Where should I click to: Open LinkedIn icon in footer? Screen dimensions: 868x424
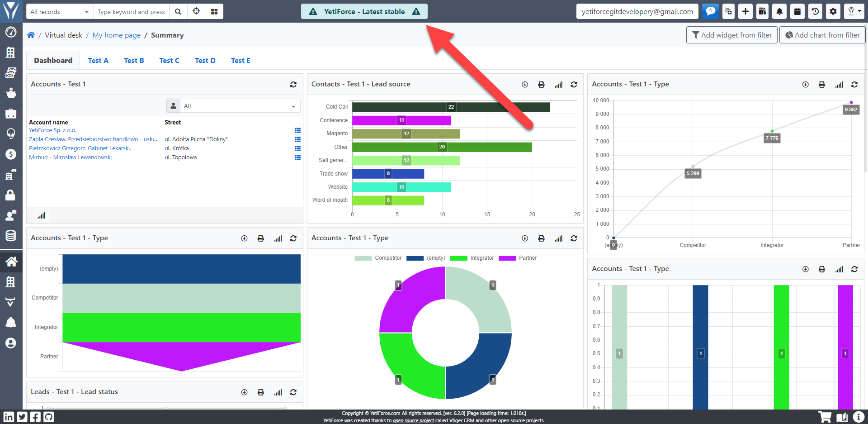(9, 417)
